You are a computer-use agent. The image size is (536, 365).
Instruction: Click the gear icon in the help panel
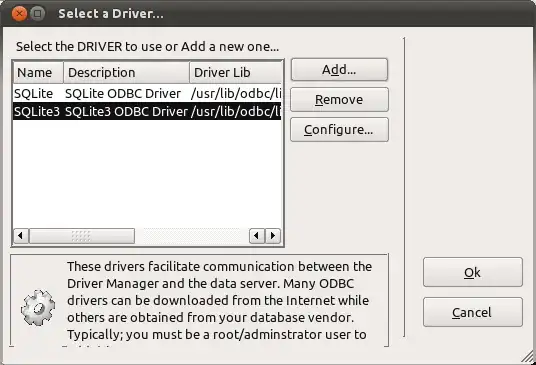tap(38, 308)
